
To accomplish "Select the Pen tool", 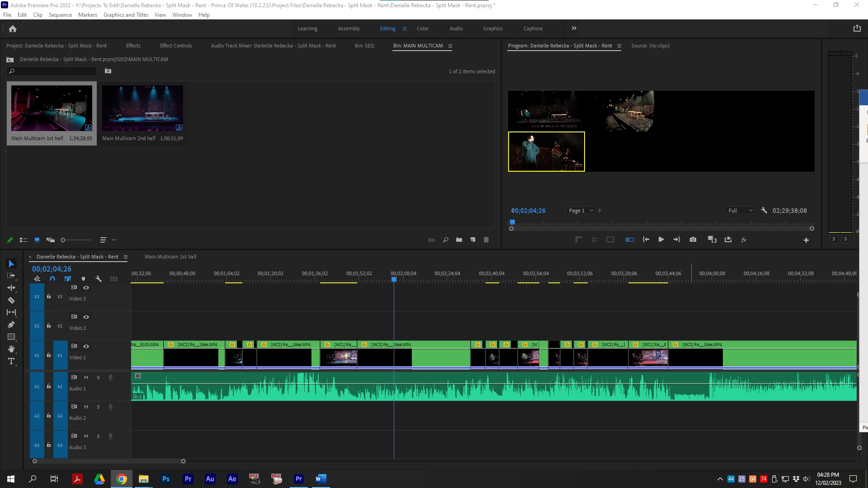I will [x=11, y=324].
